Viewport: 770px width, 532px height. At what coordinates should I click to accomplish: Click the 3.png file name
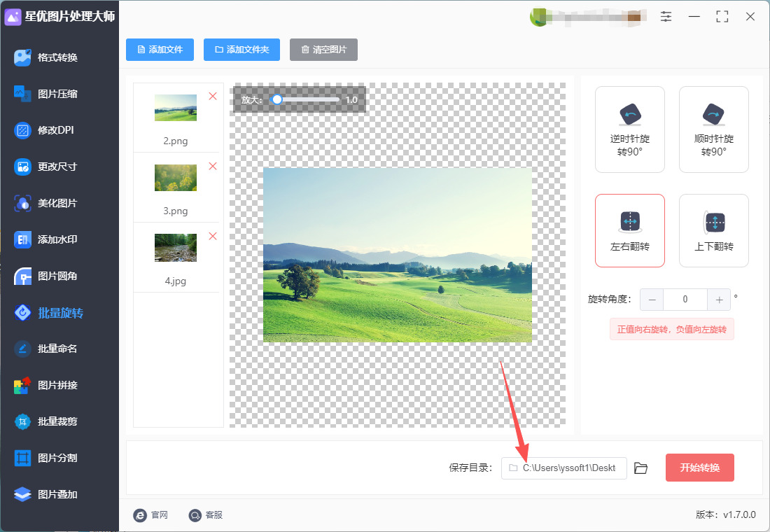pos(175,211)
